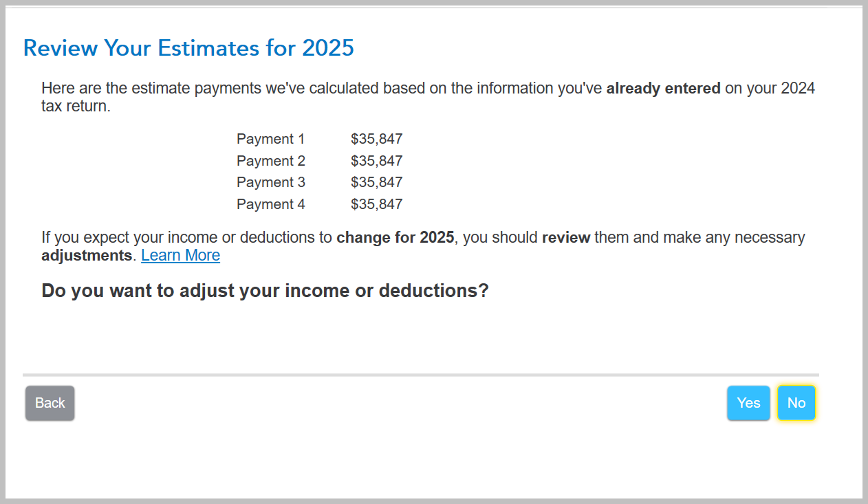The width and height of the screenshot is (868, 504).
Task: Select the Payment 3 amount value
Action: (x=376, y=182)
